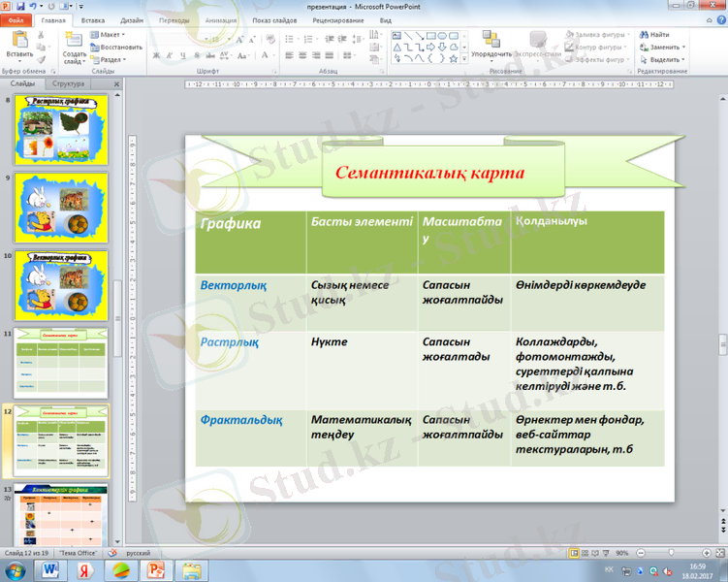Switch to the Структура outline tab

click(x=68, y=84)
